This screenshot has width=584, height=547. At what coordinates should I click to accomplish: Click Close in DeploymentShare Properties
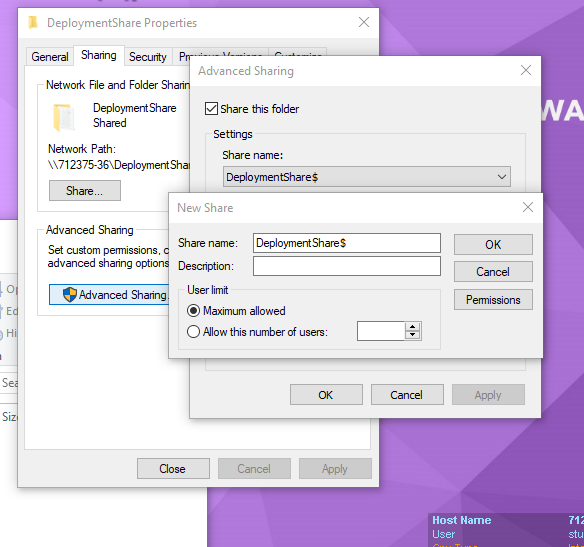coord(173,468)
